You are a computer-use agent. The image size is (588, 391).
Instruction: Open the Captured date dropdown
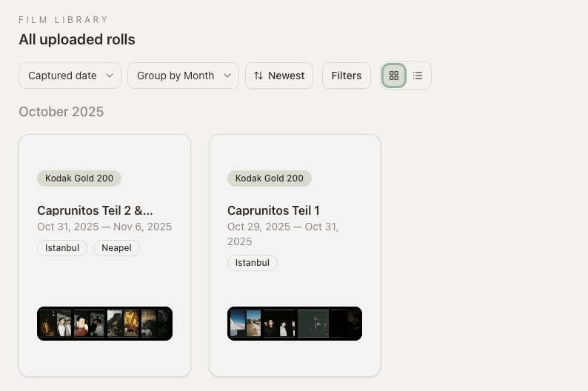pos(70,76)
